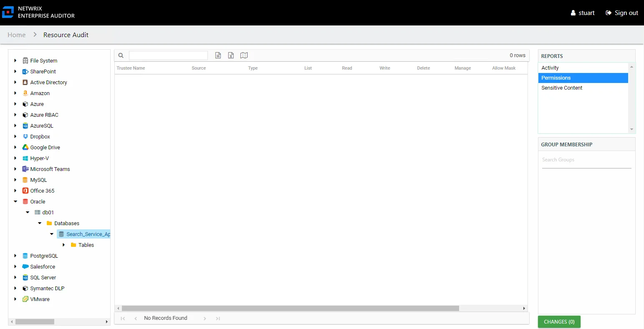
Task: Sort by Manage column header
Action: (462, 68)
